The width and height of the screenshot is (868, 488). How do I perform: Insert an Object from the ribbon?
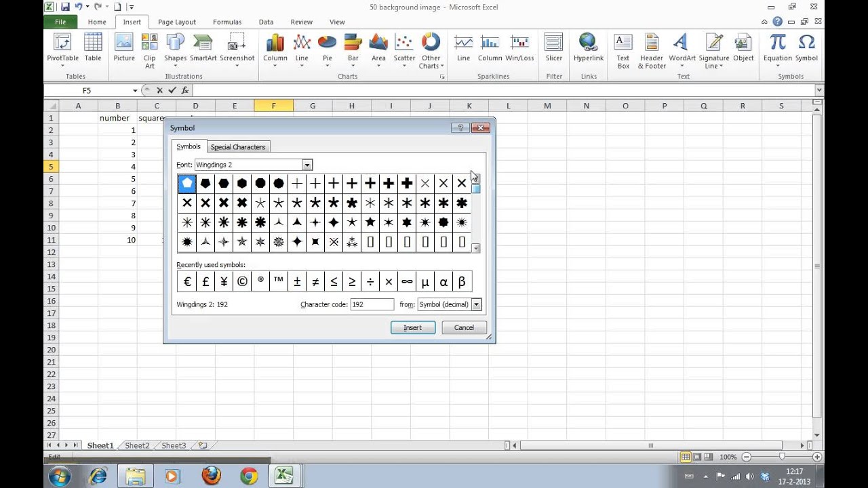click(x=743, y=48)
